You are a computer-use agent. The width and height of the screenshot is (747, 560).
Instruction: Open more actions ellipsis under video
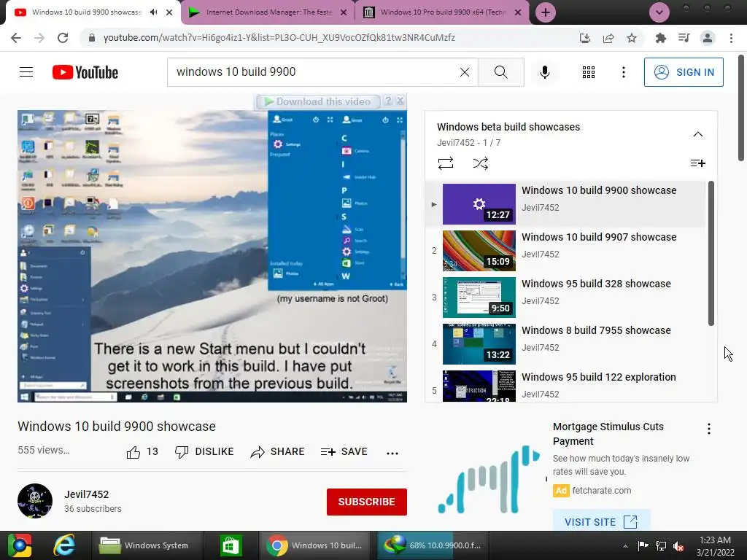pyautogui.click(x=392, y=453)
